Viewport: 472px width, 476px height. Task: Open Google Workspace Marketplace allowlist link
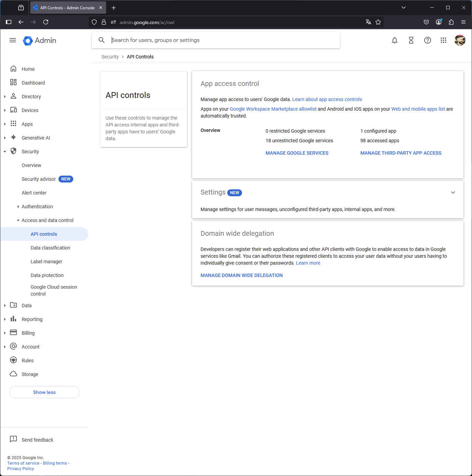tap(273, 109)
